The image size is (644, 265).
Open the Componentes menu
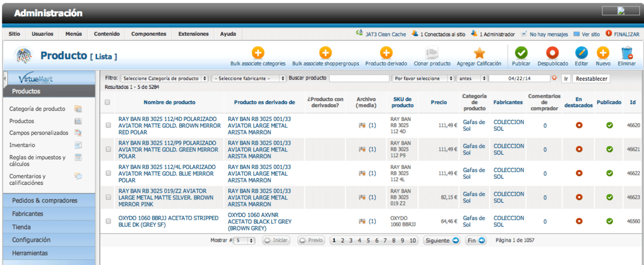149,34
